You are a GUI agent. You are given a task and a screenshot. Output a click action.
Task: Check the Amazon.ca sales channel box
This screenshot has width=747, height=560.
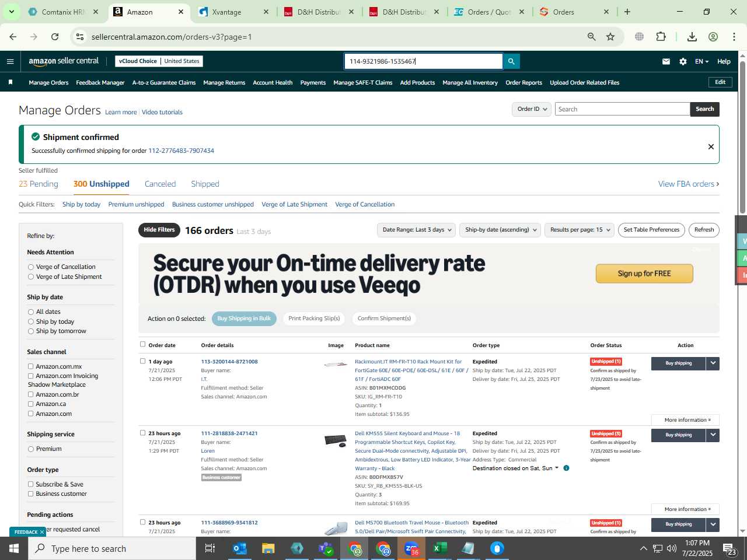(x=30, y=404)
